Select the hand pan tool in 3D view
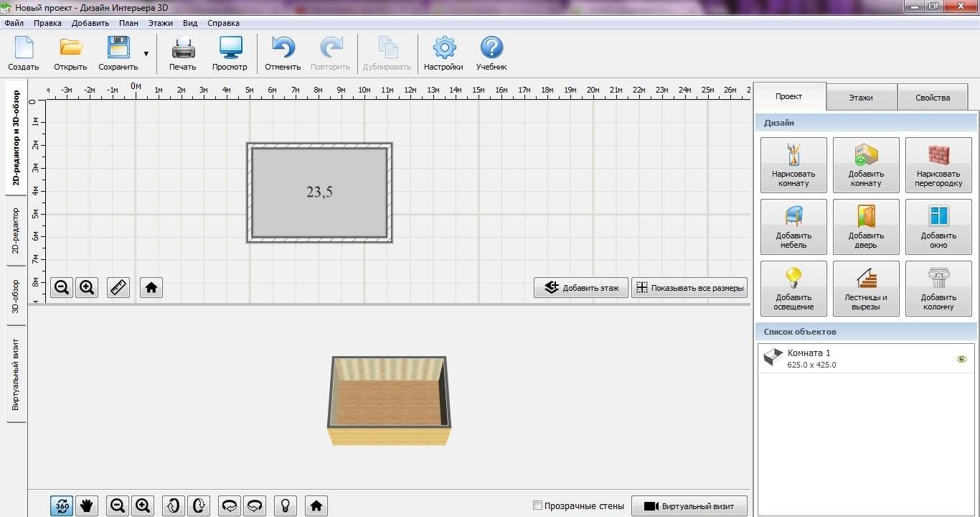Viewport: 980px width, 517px height. coord(87,506)
